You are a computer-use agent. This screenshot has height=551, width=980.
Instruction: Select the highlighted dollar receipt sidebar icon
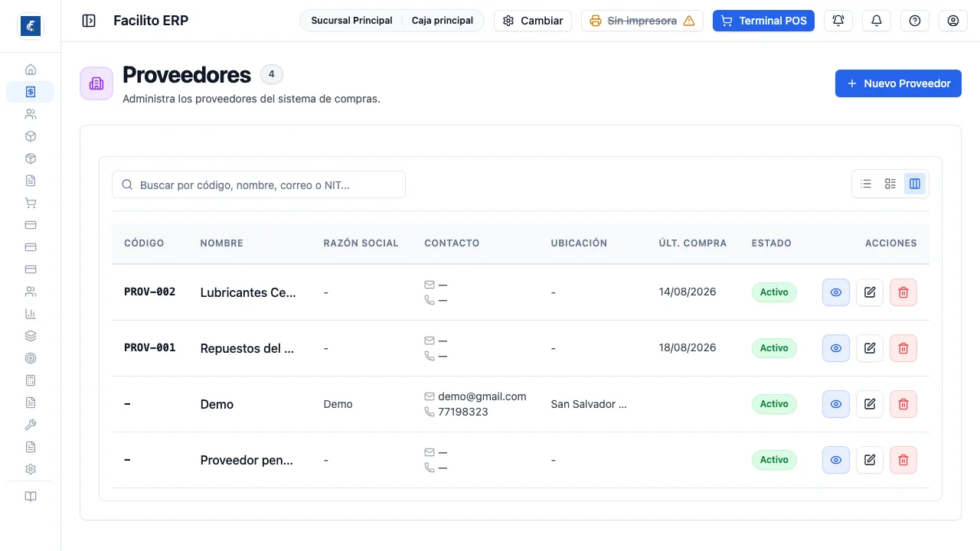pos(31,92)
